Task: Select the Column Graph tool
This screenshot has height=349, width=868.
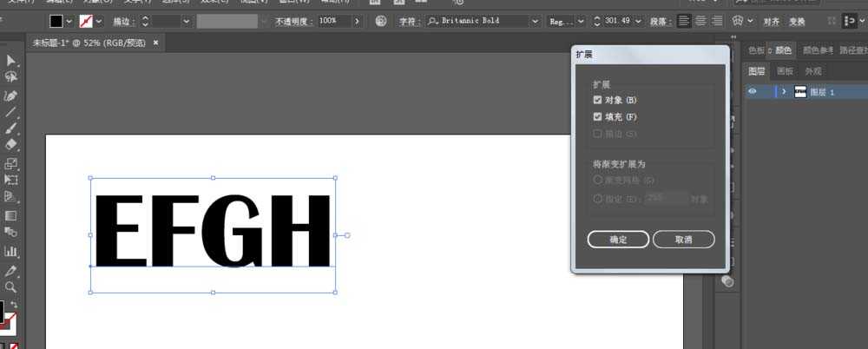Action: click(x=10, y=252)
